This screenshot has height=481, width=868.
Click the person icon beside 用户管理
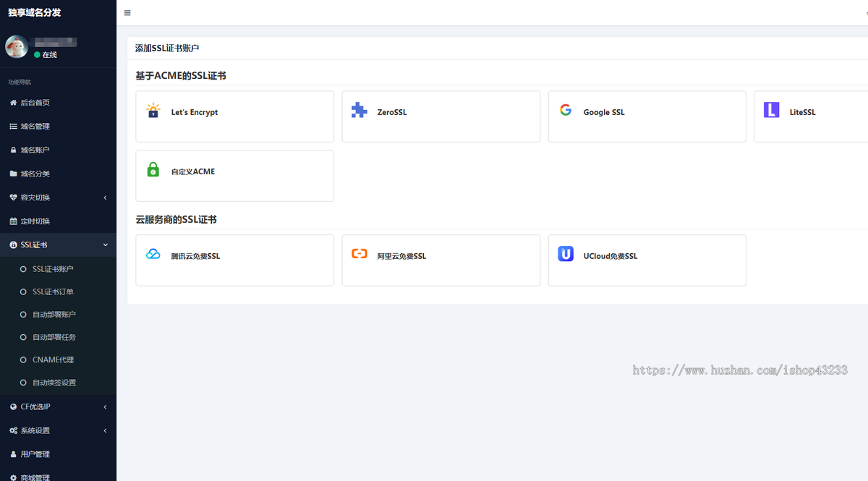coord(13,454)
